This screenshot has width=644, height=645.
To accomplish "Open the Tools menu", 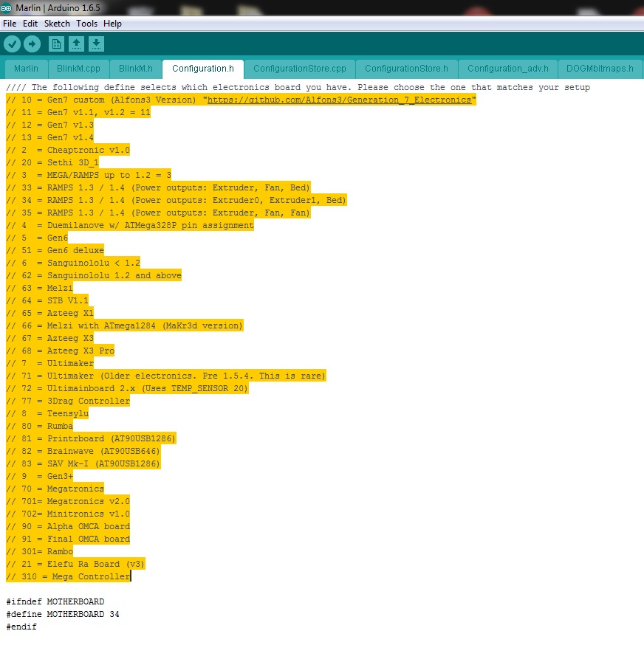I will (x=86, y=24).
